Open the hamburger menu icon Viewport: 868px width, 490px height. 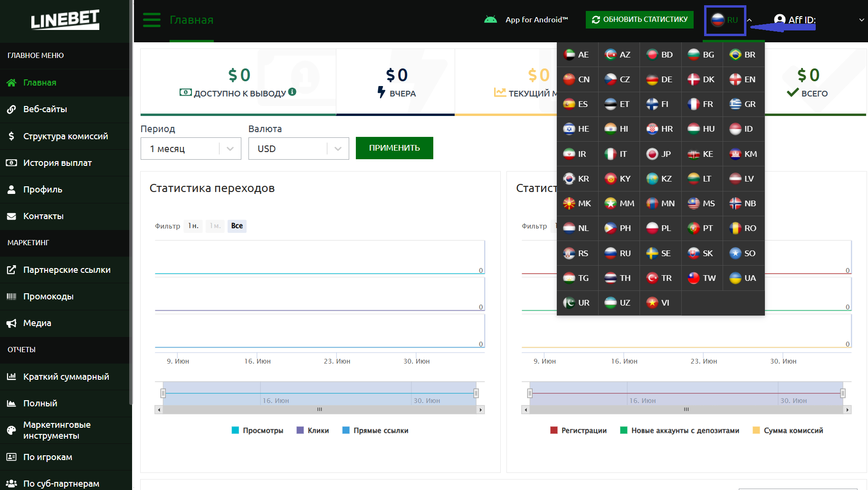pos(152,20)
